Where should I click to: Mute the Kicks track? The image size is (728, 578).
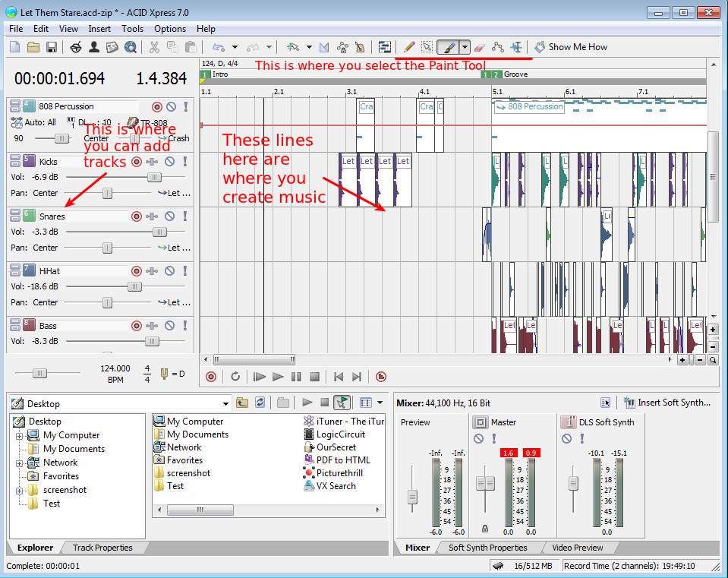pyautogui.click(x=169, y=162)
